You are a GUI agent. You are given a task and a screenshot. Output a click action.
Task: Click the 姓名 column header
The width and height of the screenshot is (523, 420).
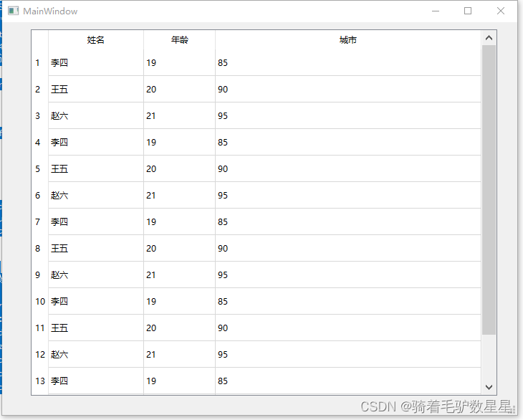coord(96,40)
